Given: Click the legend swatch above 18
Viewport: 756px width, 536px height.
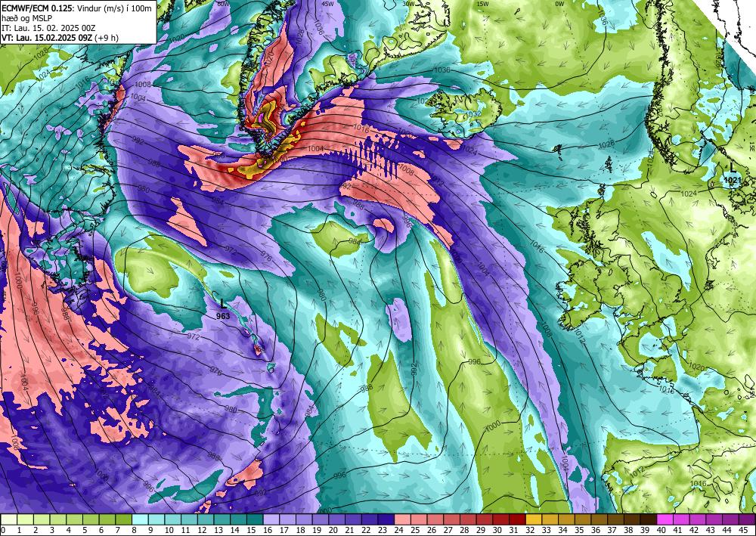Looking at the screenshot, I should 304,519.
